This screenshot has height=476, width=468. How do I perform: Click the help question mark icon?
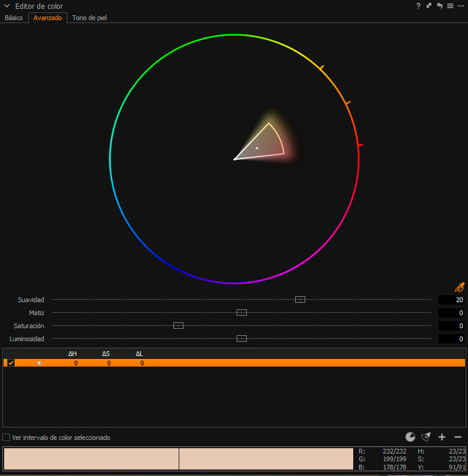(418, 6)
